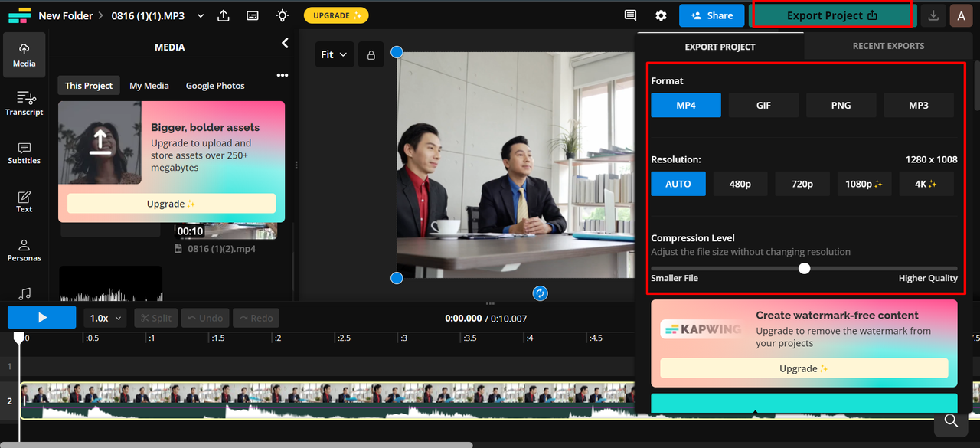Image resolution: width=980 pixels, height=448 pixels.
Task: Click the timeline playhead marker
Action: (19, 338)
